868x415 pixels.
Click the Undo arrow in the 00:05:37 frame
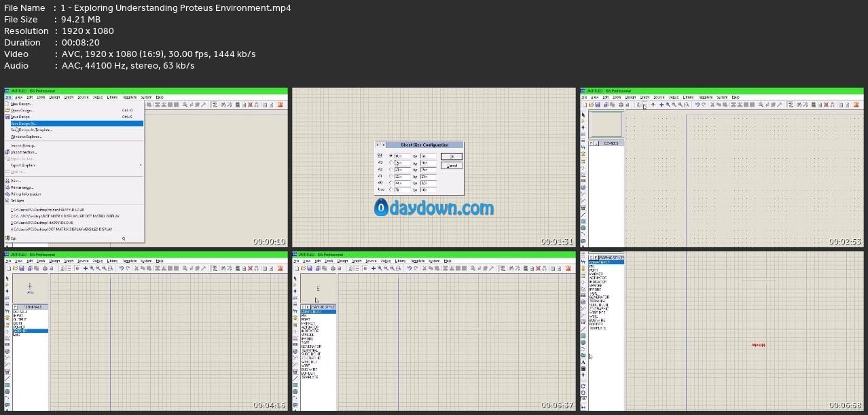pos(409,268)
